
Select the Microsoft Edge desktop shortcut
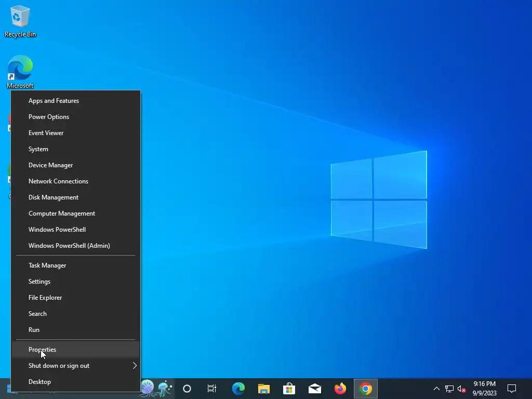click(20, 72)
